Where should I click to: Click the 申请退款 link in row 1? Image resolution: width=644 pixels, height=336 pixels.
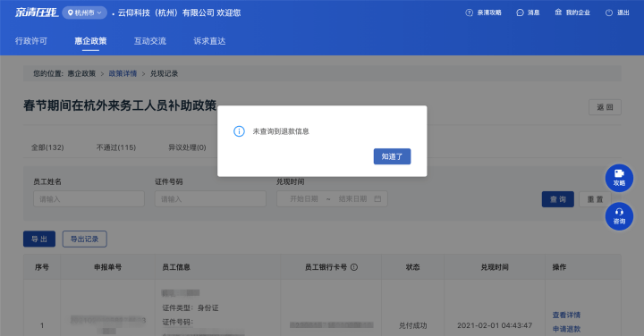566,329
